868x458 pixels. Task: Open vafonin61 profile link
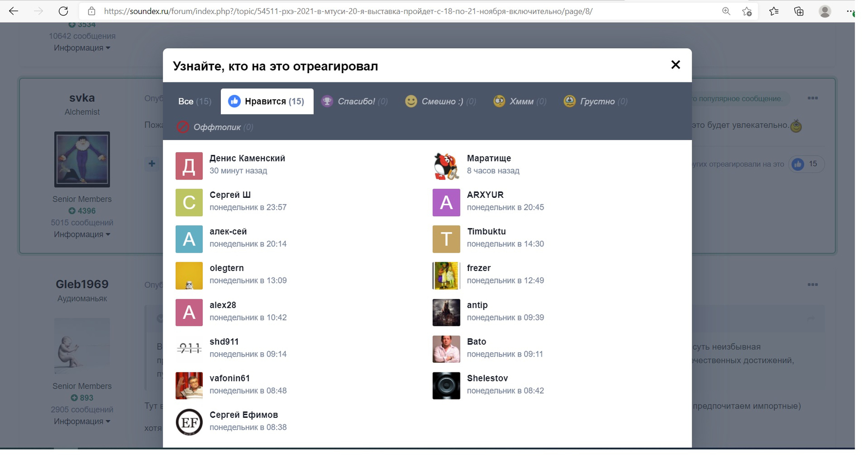click(x=229, y=378)
